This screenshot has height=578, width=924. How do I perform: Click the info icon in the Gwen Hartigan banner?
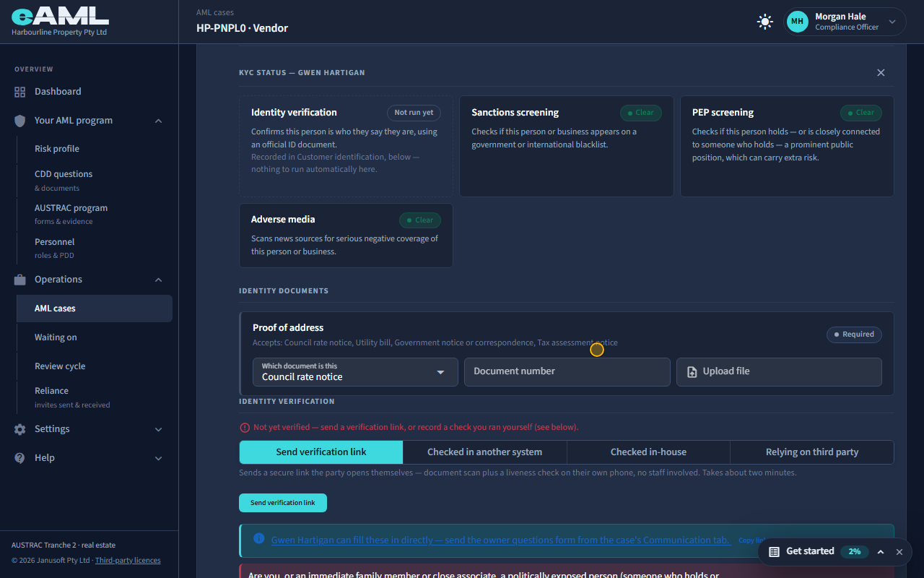click(259, 539)
